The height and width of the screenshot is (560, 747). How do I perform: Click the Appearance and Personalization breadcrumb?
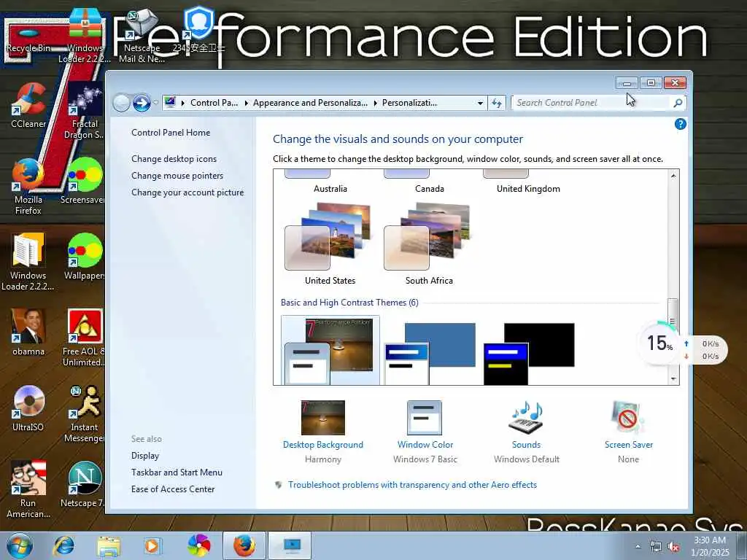pyautogui.click(x=310, y=103)
